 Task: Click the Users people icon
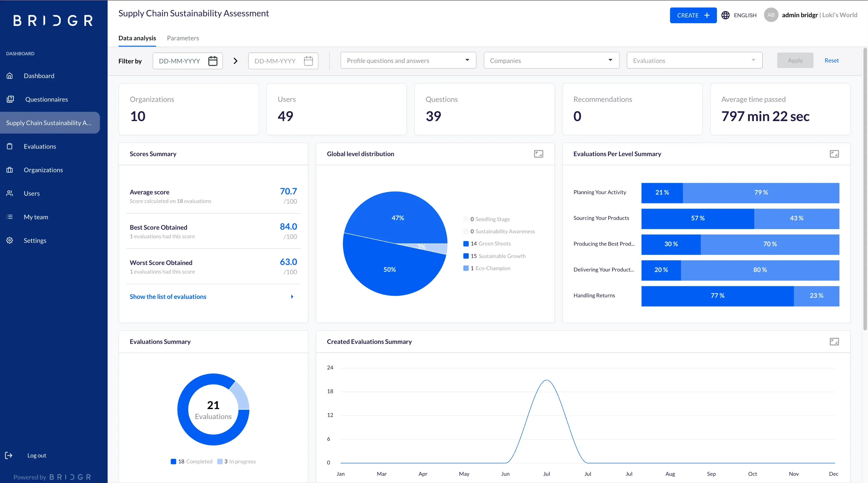point(10,193)
